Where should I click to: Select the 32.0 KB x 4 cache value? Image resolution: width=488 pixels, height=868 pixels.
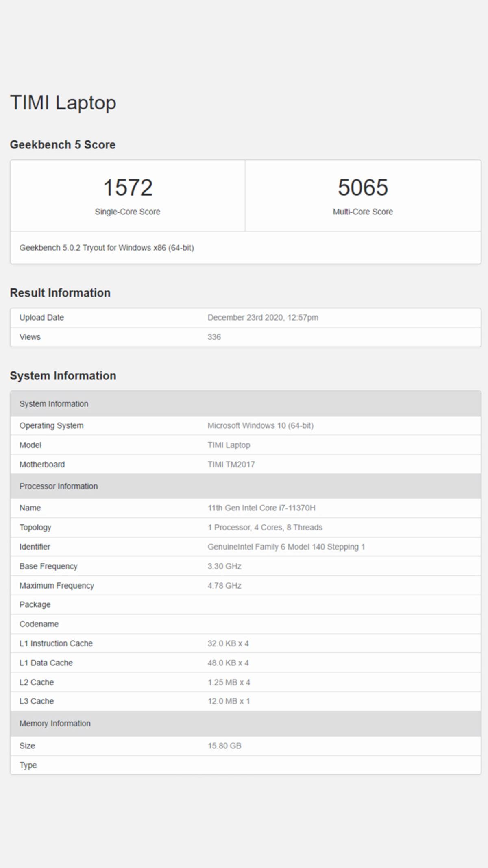pos(228,643)
